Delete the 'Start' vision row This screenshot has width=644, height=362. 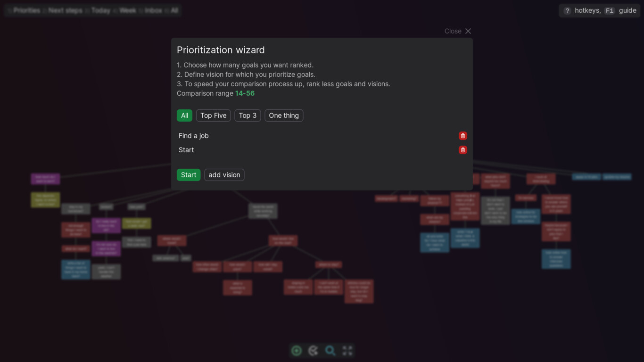463,150
